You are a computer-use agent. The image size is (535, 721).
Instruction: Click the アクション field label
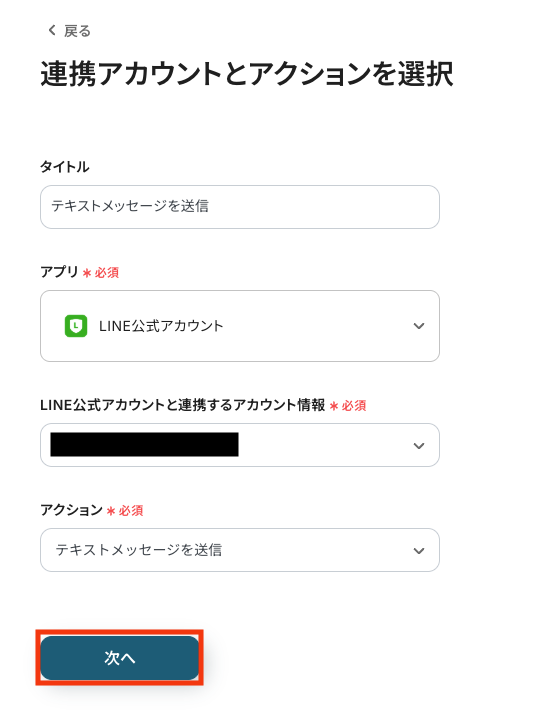click(72, 509)
